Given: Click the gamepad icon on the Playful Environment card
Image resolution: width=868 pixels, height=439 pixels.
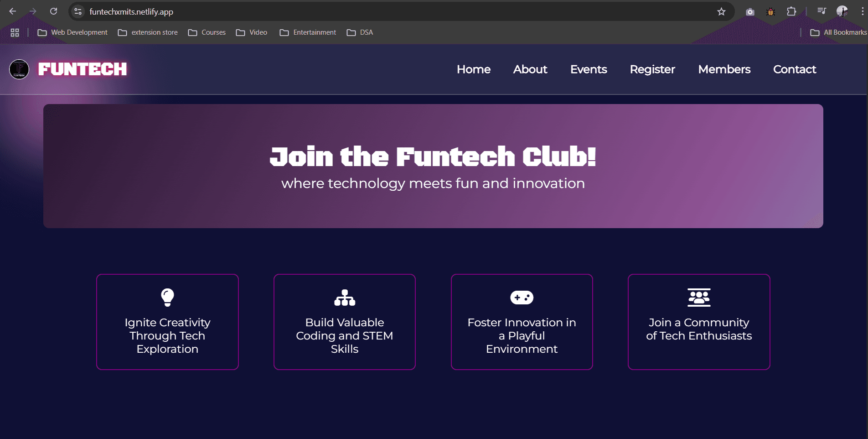Looking at the screenshot, I should [522, 298].
